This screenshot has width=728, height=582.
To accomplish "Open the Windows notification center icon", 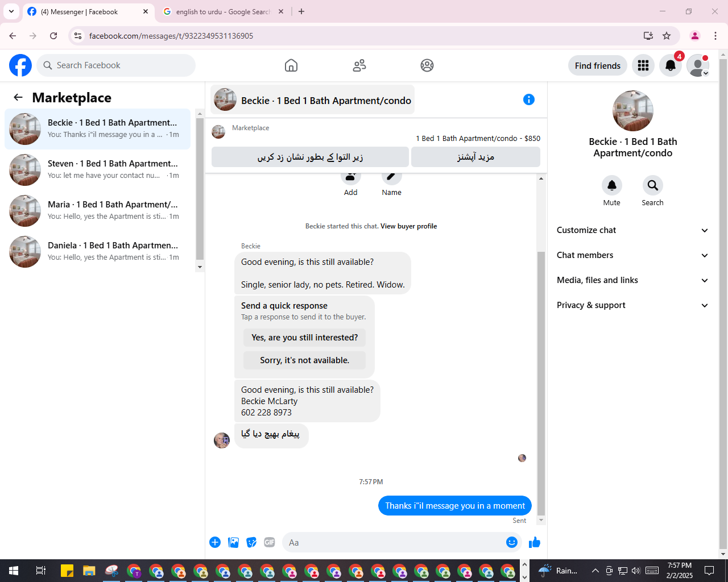I will pos(709,571).
